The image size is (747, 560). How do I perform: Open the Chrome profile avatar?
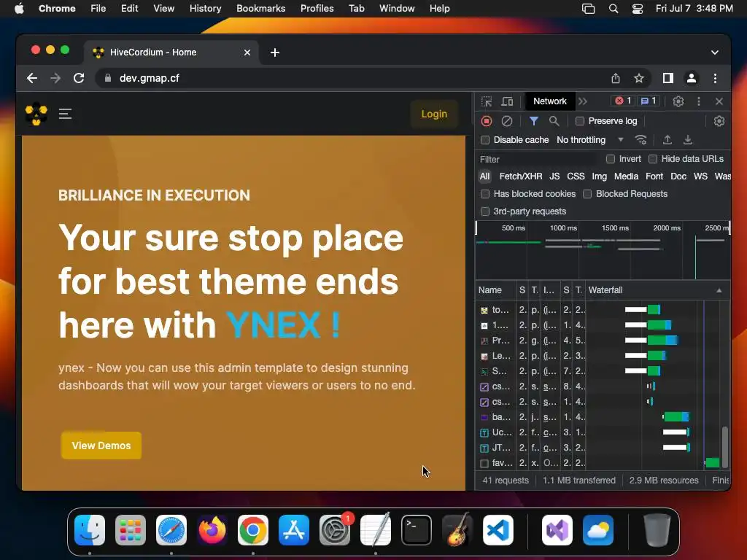pyautogui.click(x=692, y=78)
